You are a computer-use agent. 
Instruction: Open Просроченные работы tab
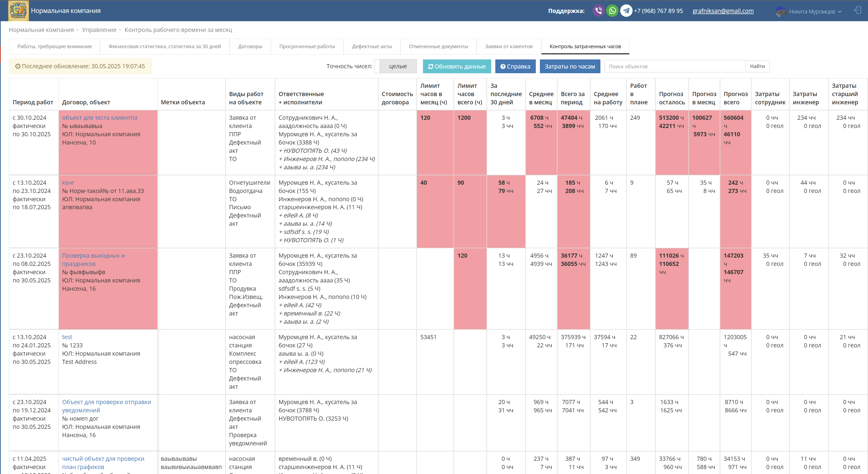pos(307,47)
